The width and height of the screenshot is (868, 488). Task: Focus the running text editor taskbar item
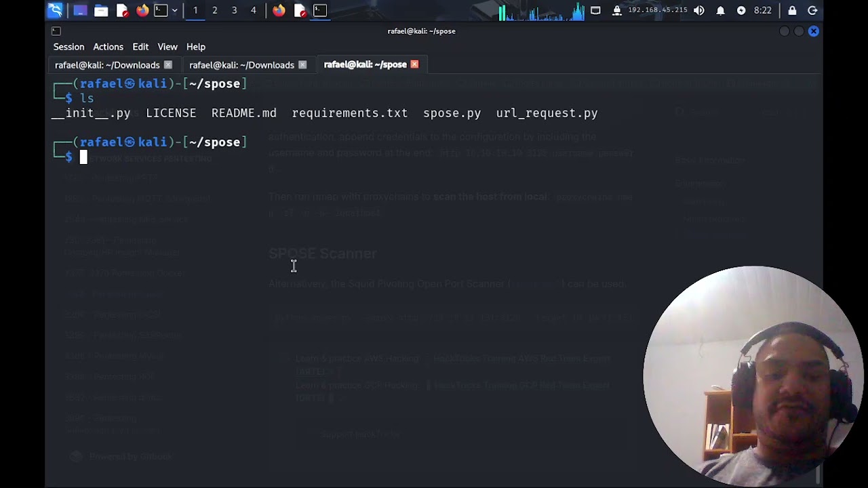click(300, 10)
